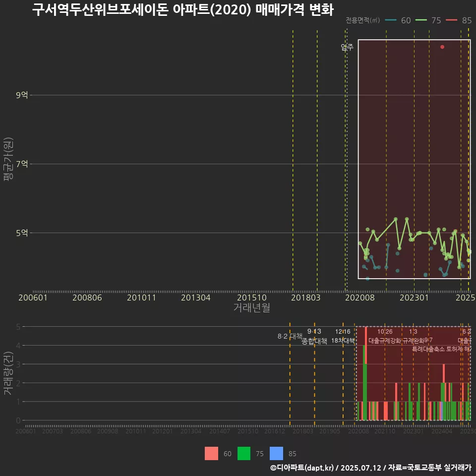Click 201905 tick label on volume chart
The height and width of the screenshot is (476, 476).
[330, 431]
